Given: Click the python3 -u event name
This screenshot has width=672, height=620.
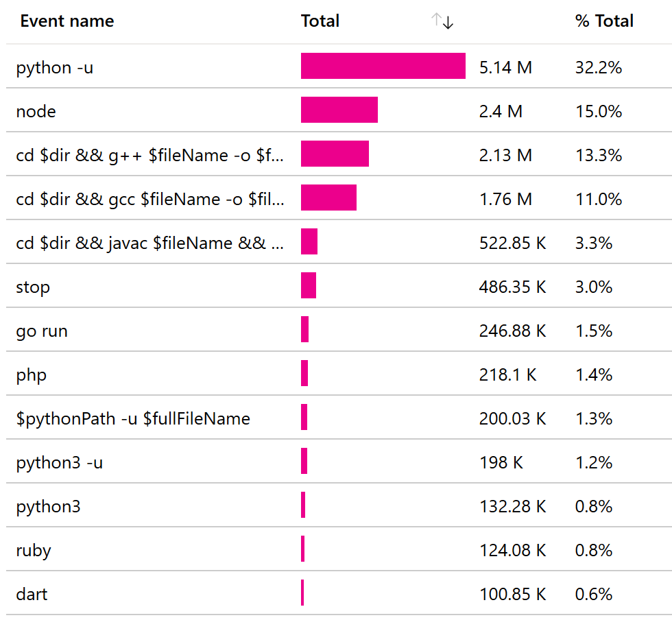Looking at the screenshot, I should 60,462.
